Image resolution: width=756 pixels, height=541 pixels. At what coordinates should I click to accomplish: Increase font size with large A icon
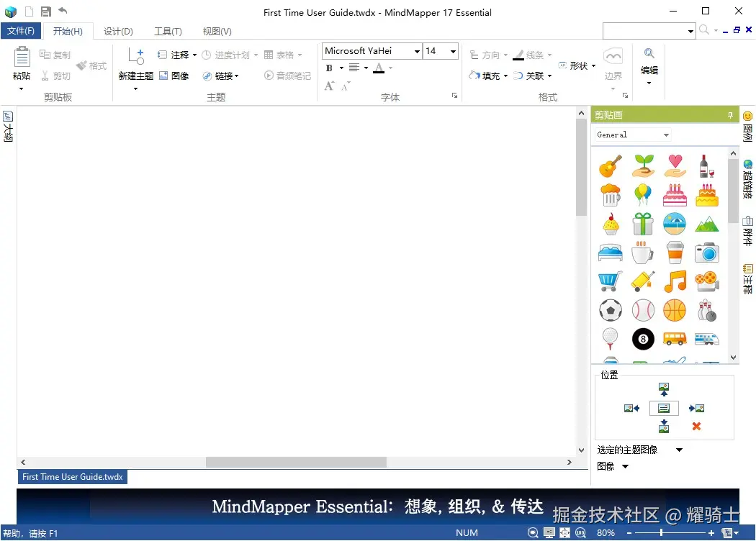pyautogui.click(x=330, y=86)
